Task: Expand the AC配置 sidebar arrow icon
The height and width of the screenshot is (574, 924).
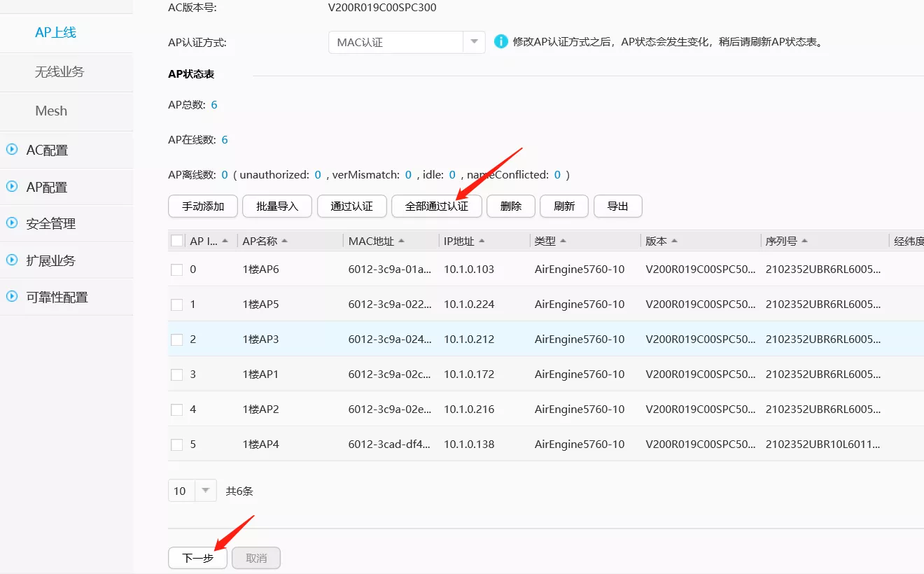Action: [11, 150]
